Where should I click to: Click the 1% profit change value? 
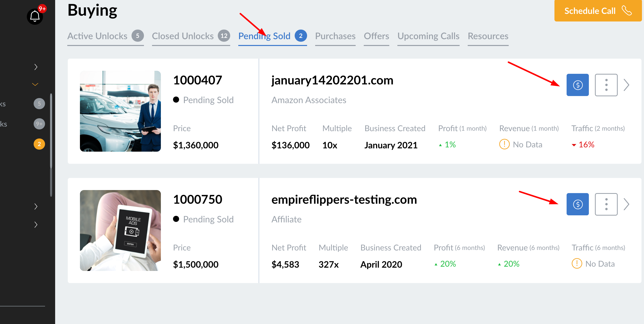(x=447, y=145)
